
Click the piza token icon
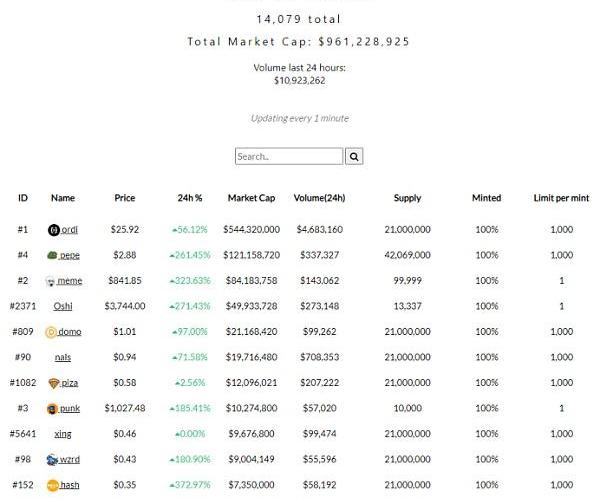pos(53,383)
